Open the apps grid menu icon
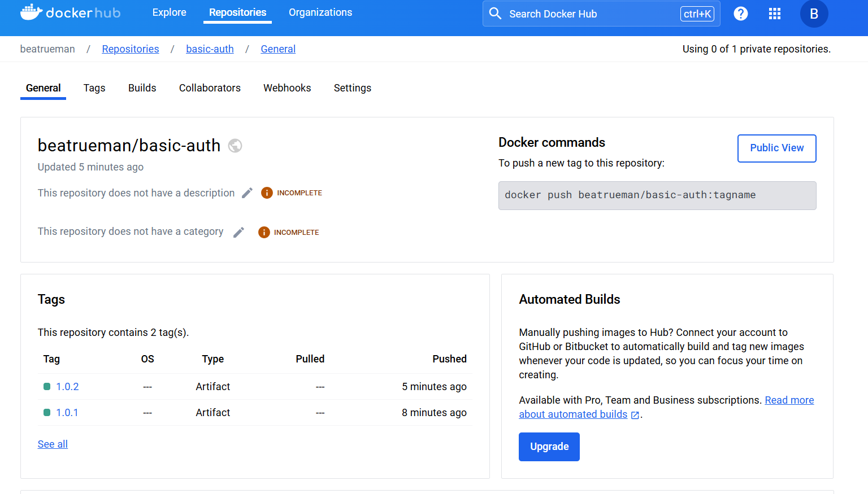Image resolution: width=868 pixels, height=494 pixels. tap(775, 14)
